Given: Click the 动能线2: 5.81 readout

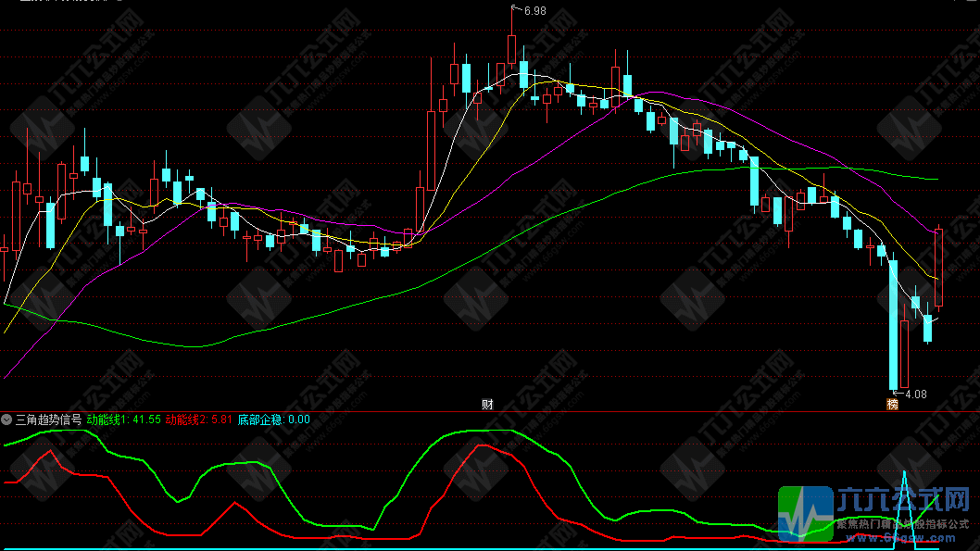Looking at the screenshot, I should point(199,420).
